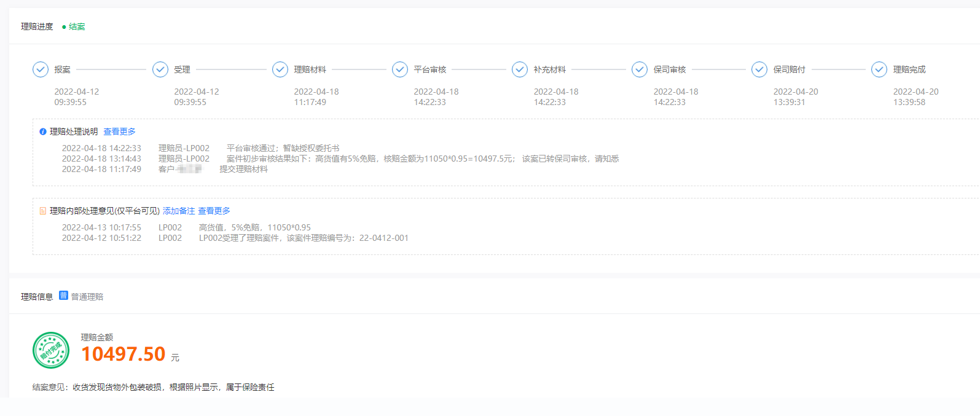Click the 理赔信息 heading
980x416 pixels.
[x=37, y=297]
